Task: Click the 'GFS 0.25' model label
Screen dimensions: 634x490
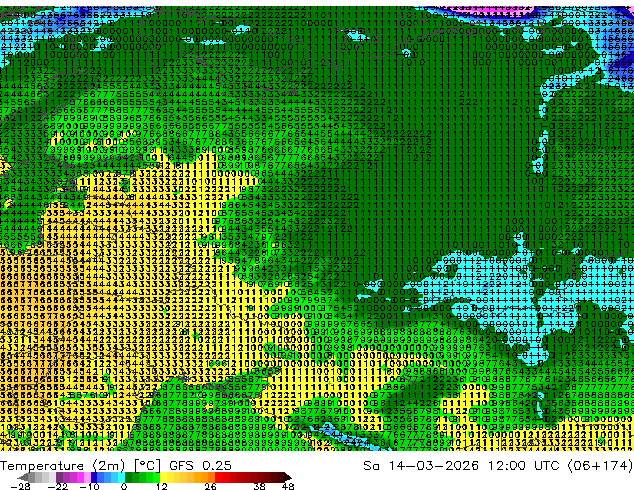Action: [200, 466]
